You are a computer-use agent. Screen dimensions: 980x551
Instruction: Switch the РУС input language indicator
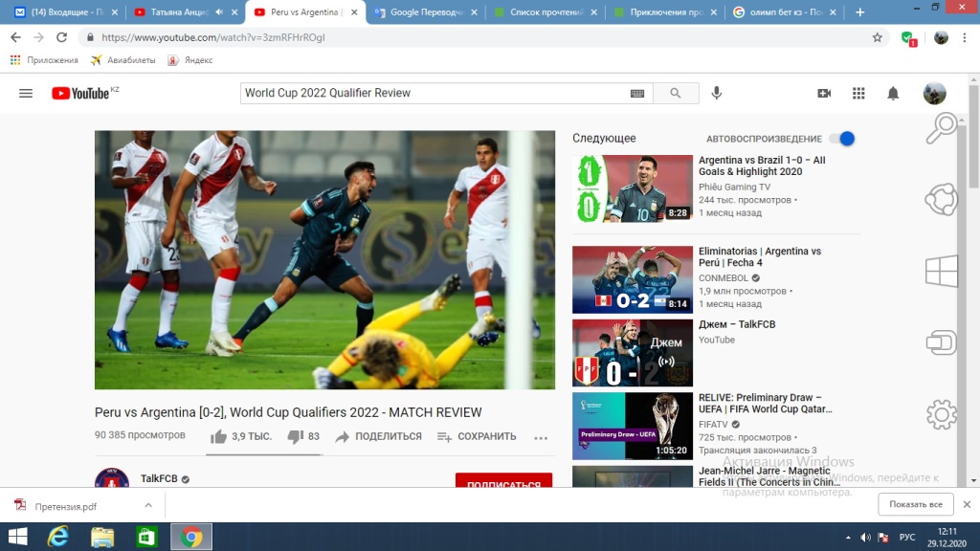pos(907,538)
